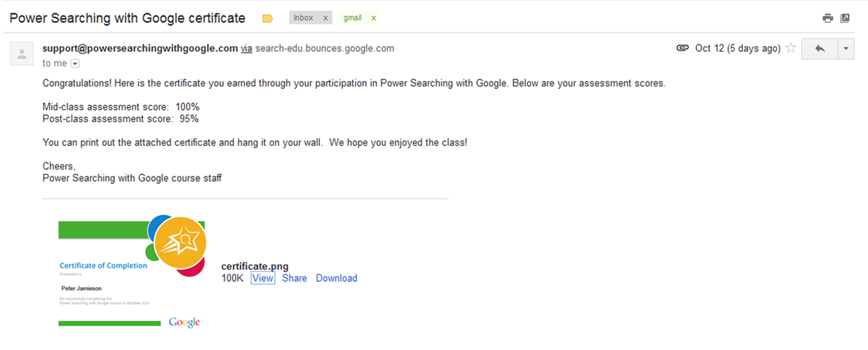Click the paperclip attachment icon
The width and height of the screenshot is (868, 350).
coord(683,48)
